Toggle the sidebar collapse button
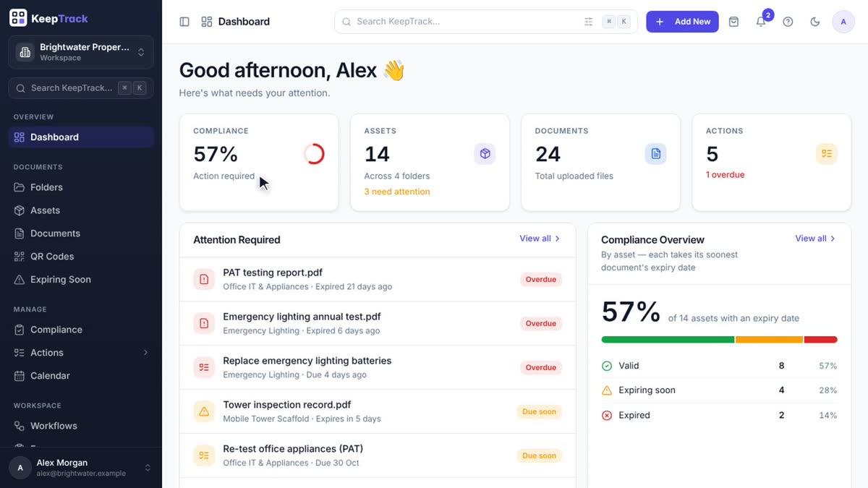This screenshot has width=868, height=488. 184,22
